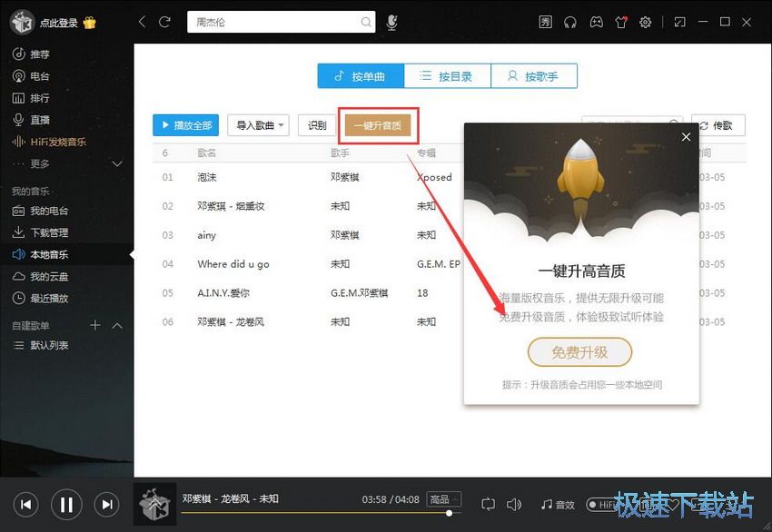Start voice search with microphone icon
Image resolution: width=772 pixels, height=532 pixels.
point(392,22)
